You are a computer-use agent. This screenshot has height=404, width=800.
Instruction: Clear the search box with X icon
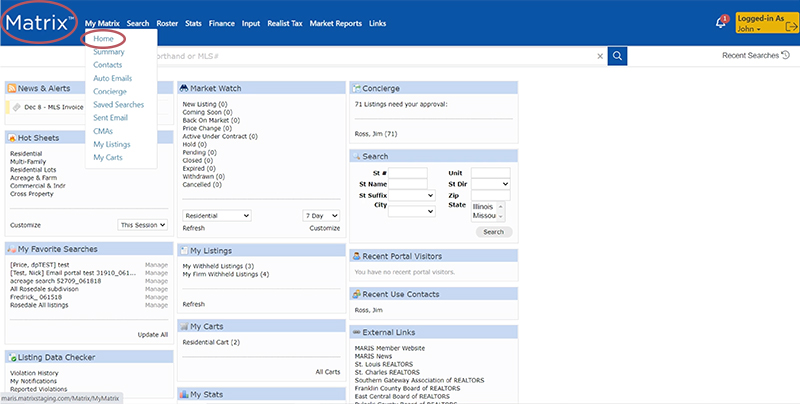(x=600, y=56)
